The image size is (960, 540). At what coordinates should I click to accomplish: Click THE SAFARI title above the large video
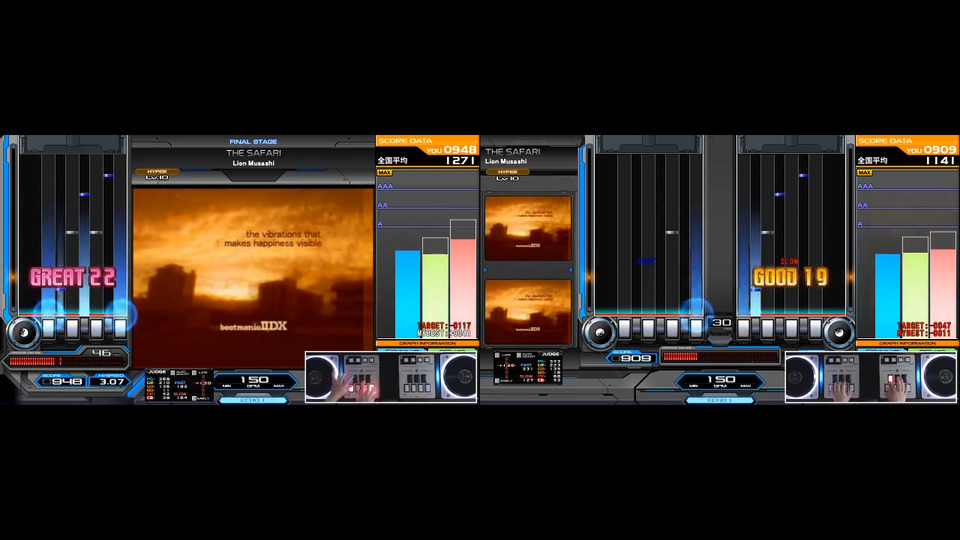pos(253,153)
